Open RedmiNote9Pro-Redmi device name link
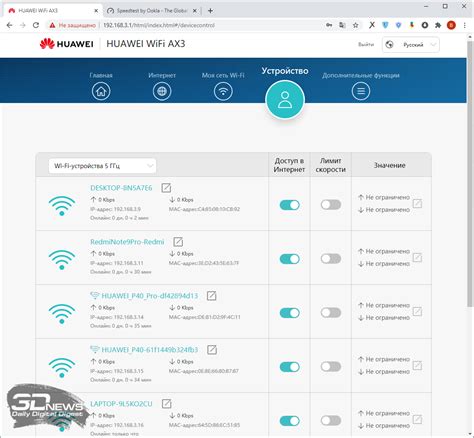Screen dimensions: 474x438 click(127, 242)
